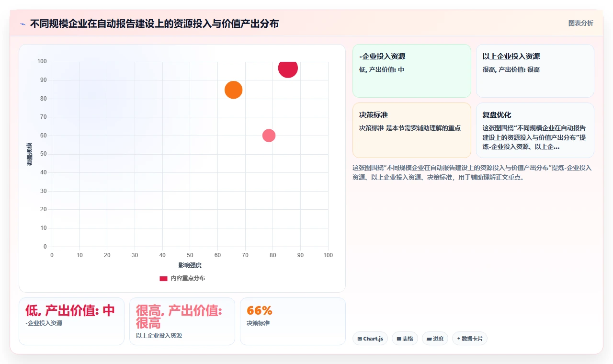Click the 表格 tag icon
Screen dimensions: 613x364
(x=399, y=339)
